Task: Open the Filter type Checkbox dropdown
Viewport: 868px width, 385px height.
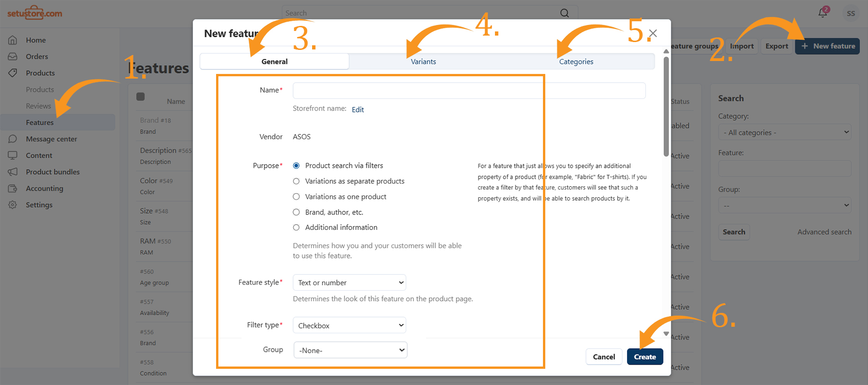Action: [350, 325]
